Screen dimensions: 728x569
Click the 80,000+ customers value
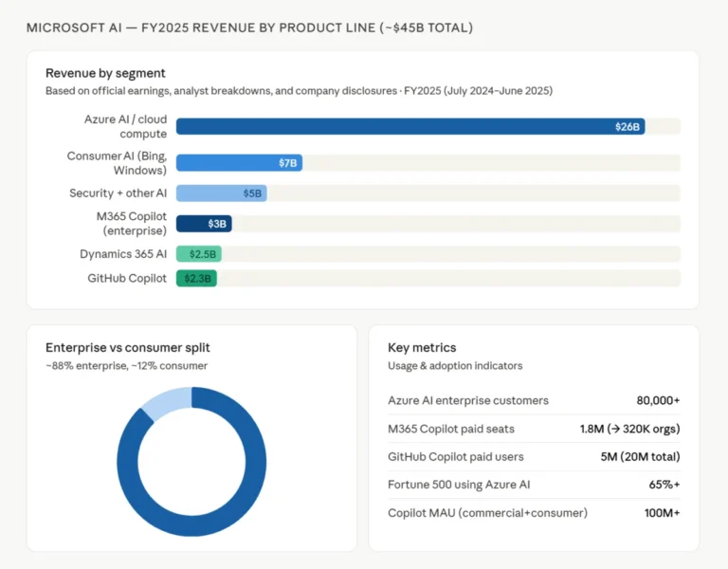click(658, 400)
